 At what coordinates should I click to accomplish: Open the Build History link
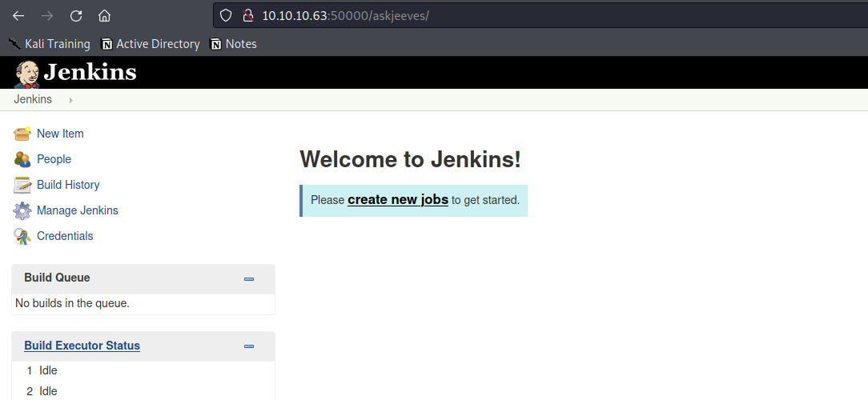click(x=68, y=185)
